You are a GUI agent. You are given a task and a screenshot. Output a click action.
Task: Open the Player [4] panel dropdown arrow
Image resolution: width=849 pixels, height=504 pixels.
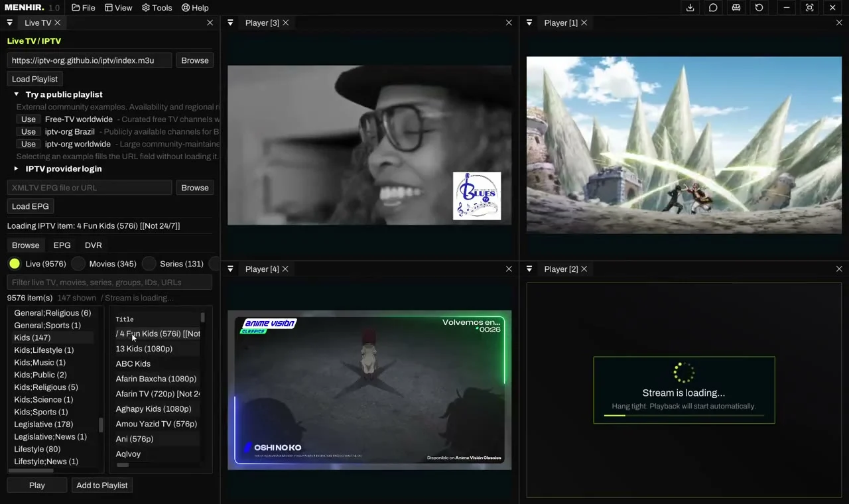click(230, 269)
